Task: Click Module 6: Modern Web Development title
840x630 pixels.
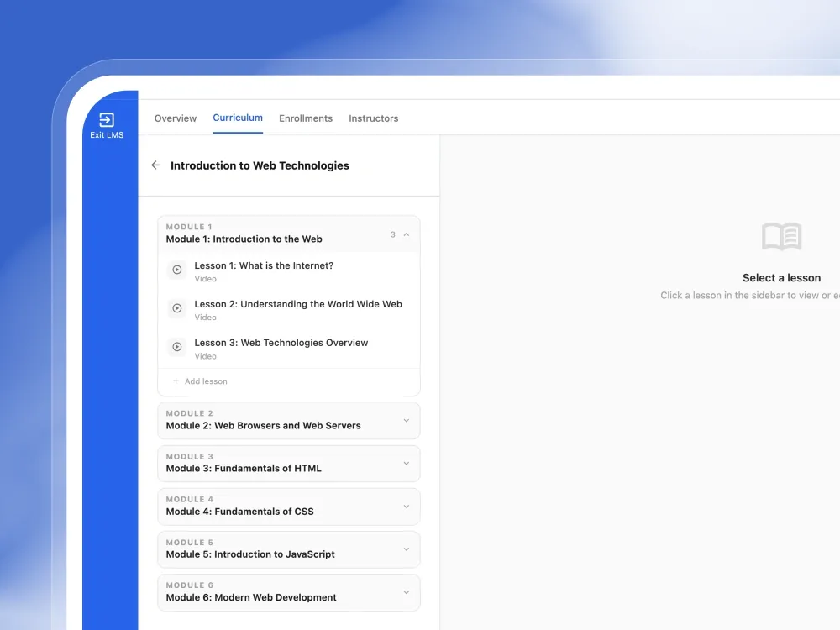Action: point(250,597)
